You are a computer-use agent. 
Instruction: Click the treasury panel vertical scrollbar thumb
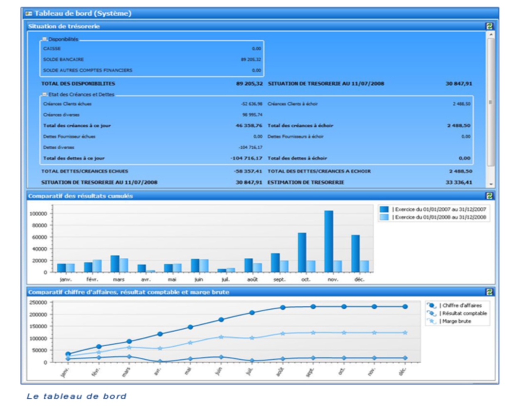491,102
